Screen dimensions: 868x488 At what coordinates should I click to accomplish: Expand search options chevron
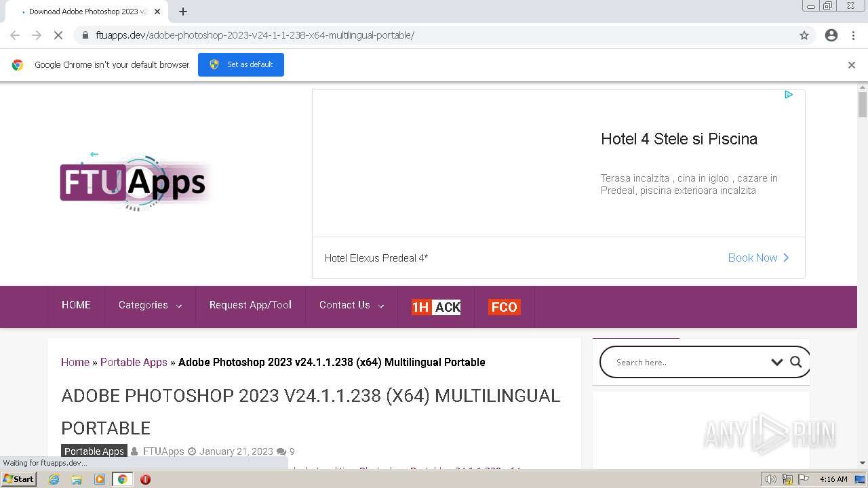[x=777, y=362]
